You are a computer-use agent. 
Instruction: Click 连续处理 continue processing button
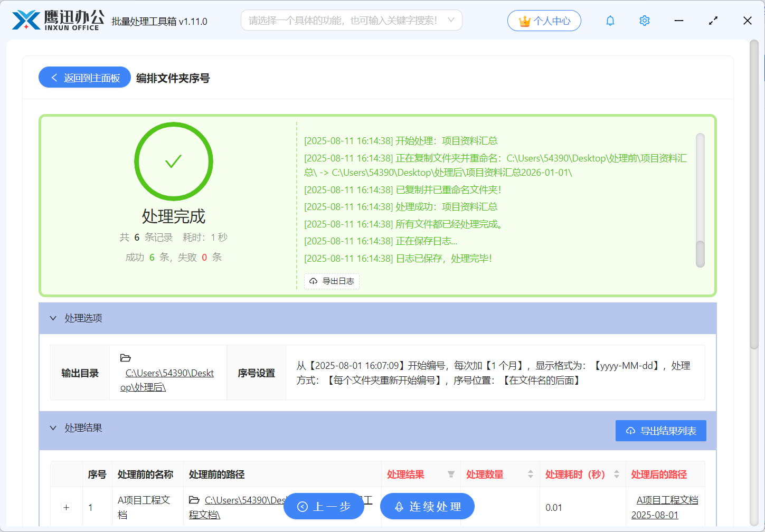point(427,507)
